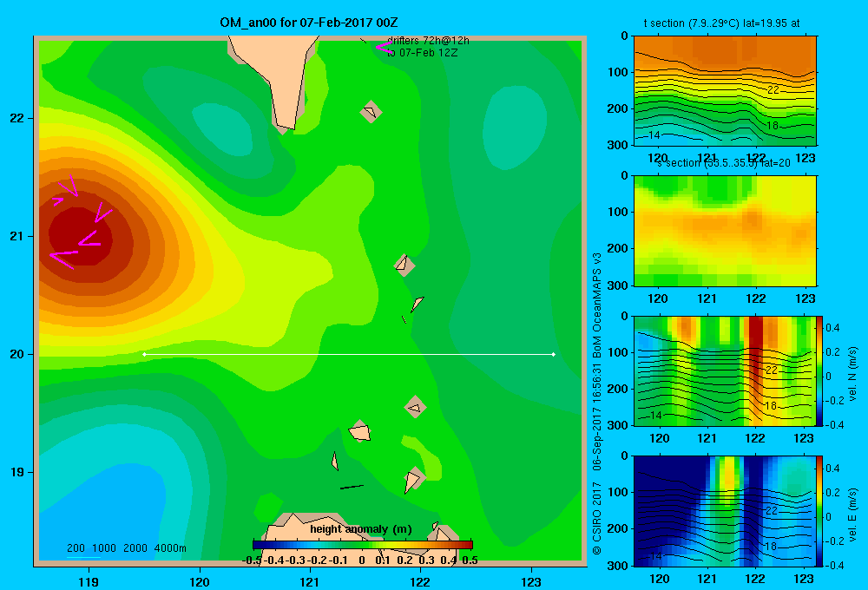This screenshot has height=590, width=868.
Task: Click longitude label "121" on the main map axis
Action: pyautogui.click(x=310, y=581)
